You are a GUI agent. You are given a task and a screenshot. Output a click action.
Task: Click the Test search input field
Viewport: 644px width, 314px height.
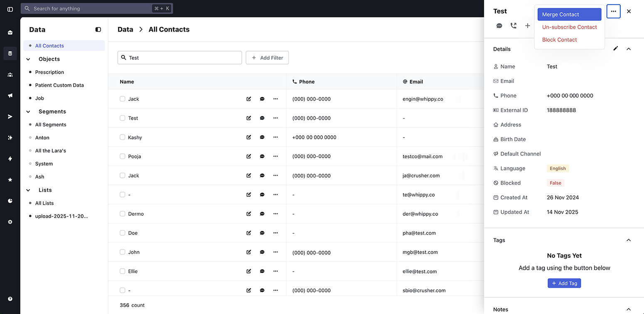click(x=179, y=57)
